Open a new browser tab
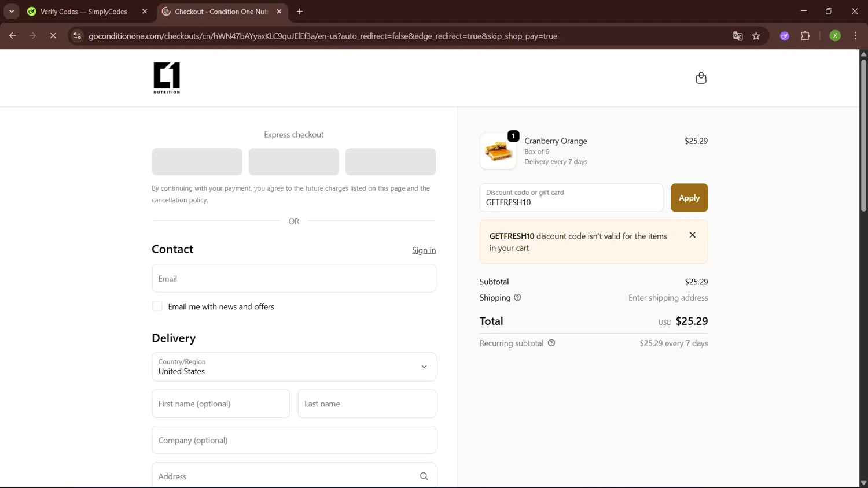Image resolution: width=868 pixels, height=488 pixels. point(300,12)
